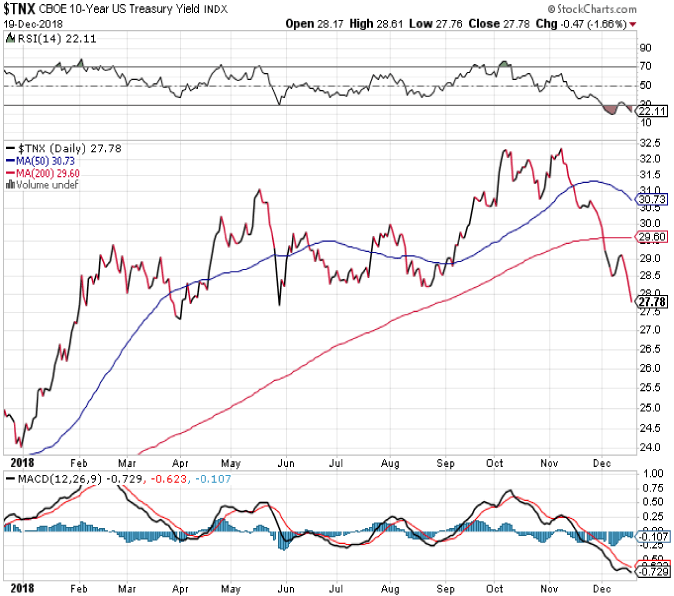The image size is (674, 596).
Task: Select the blue MA(50) legend entry
Action: click(39, 159)
